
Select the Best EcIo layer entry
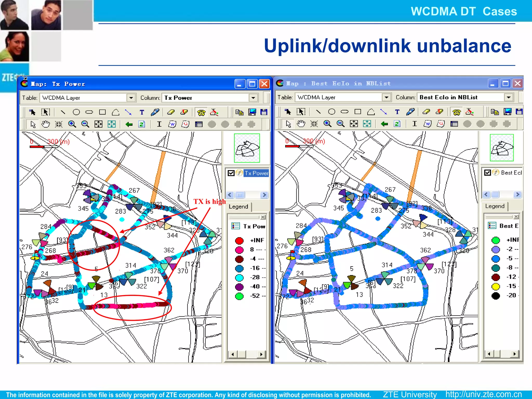[x=511, y=172]
